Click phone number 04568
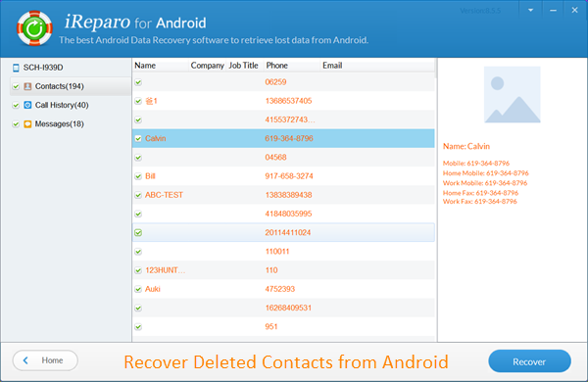 tap(275, 158)
